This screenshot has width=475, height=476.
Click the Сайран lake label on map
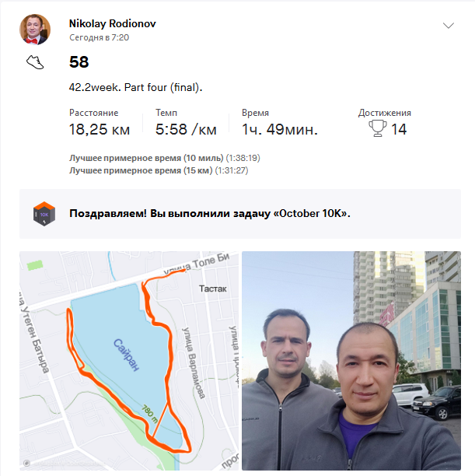(126, 355)
